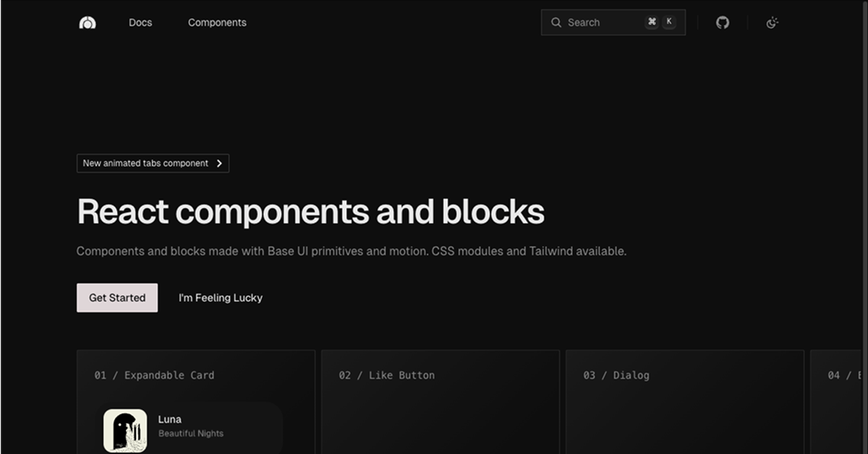Image resolution: width=868 pixels, height=454 pixels.
Task: Click the ⌘ command key icon in search
Action: pyautogui.click(x=652, y=22)
